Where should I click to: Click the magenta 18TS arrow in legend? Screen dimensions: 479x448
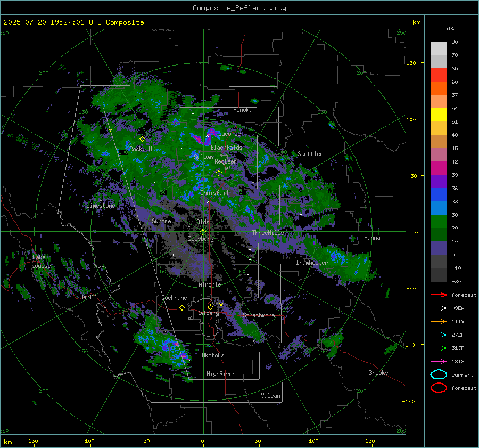(x=439, y=362)
